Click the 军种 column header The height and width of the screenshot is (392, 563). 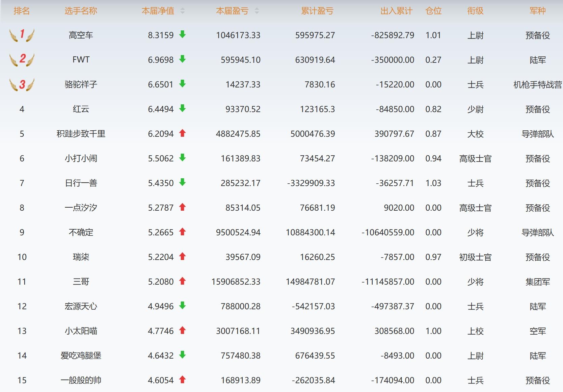click(x=537, y=11)
